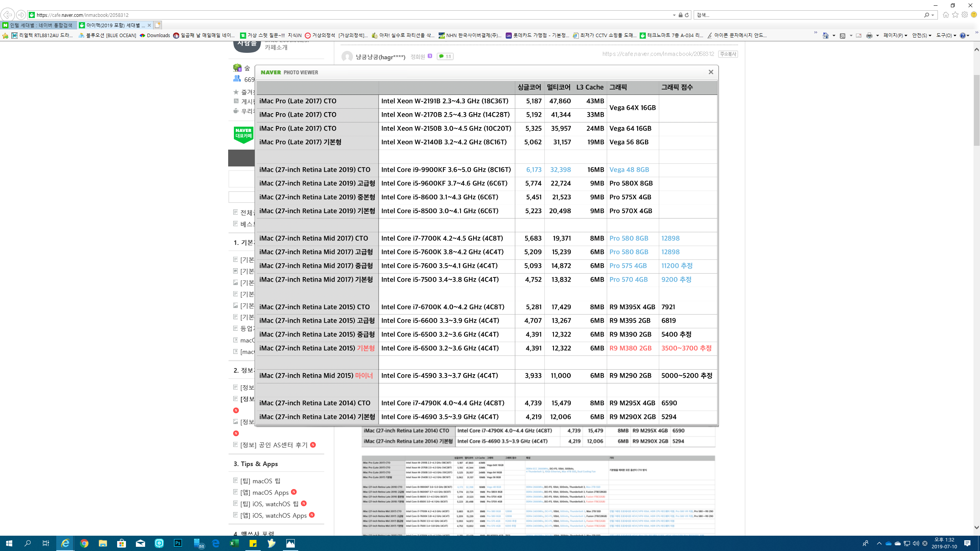Click the lock security icon in address bar
Screen dimensions: 980x551
point(680,15)
